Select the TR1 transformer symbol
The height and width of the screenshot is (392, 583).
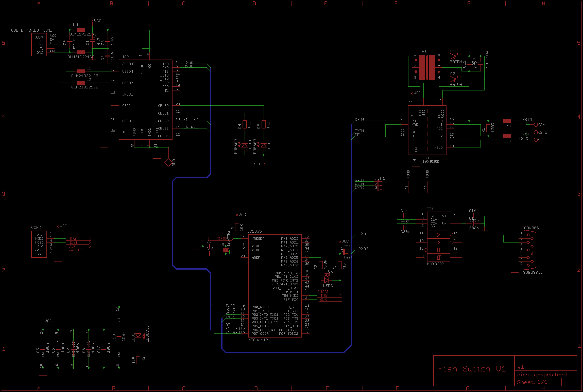427,67
